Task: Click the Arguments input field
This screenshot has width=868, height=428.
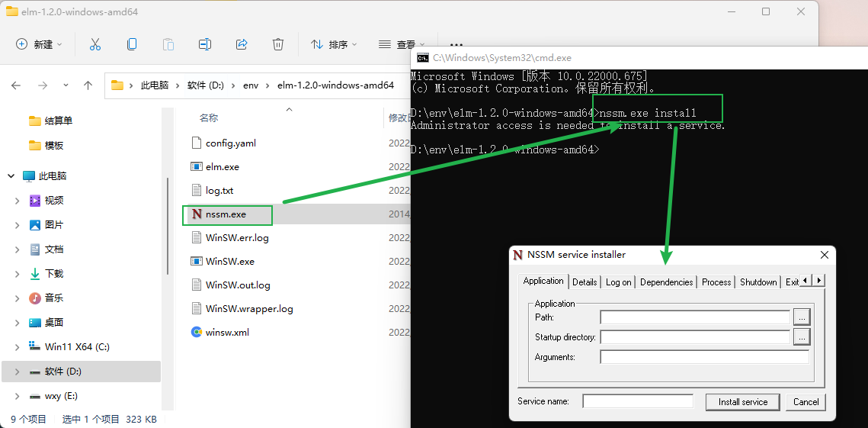Action: point(705,357)
